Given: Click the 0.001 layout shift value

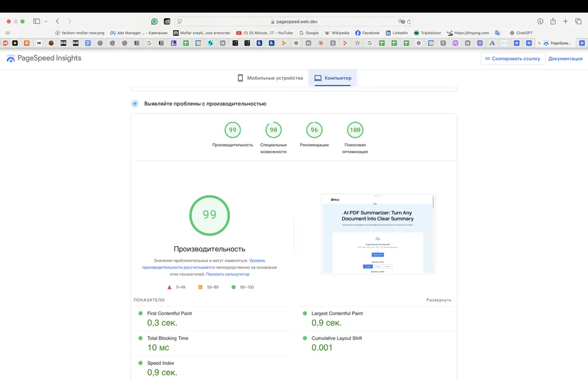Looking at the screenshot, I should point(322,347).
